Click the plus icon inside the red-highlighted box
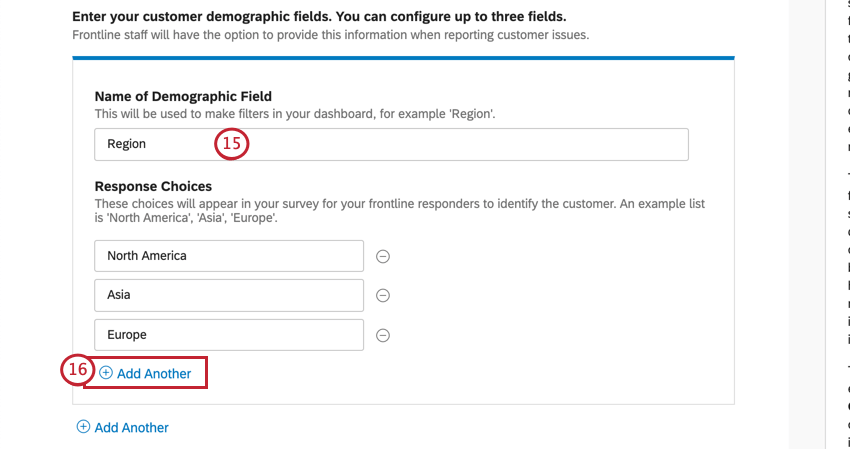850x449 pixels. (x=106, y=373)
